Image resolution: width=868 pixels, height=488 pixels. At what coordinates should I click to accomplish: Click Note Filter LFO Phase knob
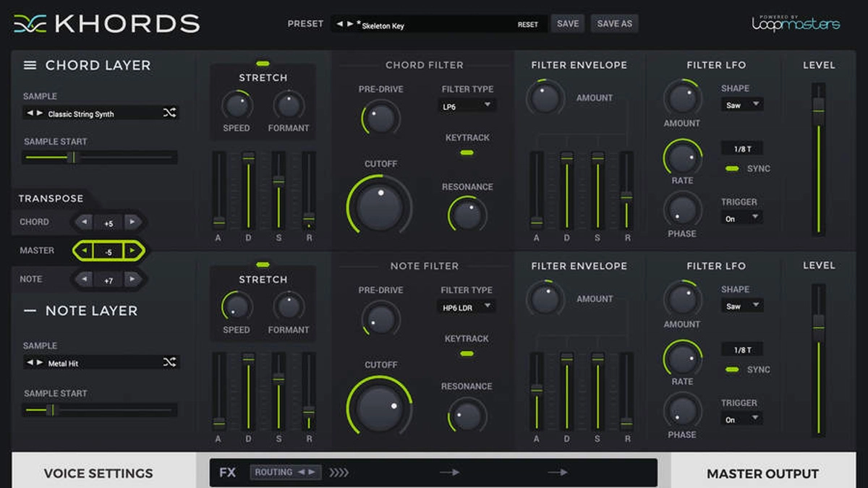click(682, 411)
